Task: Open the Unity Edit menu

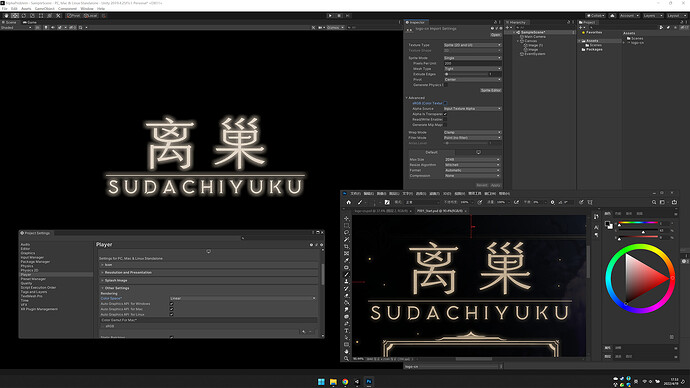Action: 14,9
